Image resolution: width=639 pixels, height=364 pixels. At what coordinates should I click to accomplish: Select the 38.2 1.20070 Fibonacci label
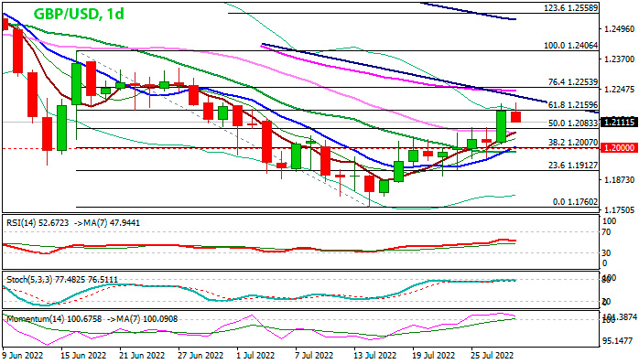(573, 143)
